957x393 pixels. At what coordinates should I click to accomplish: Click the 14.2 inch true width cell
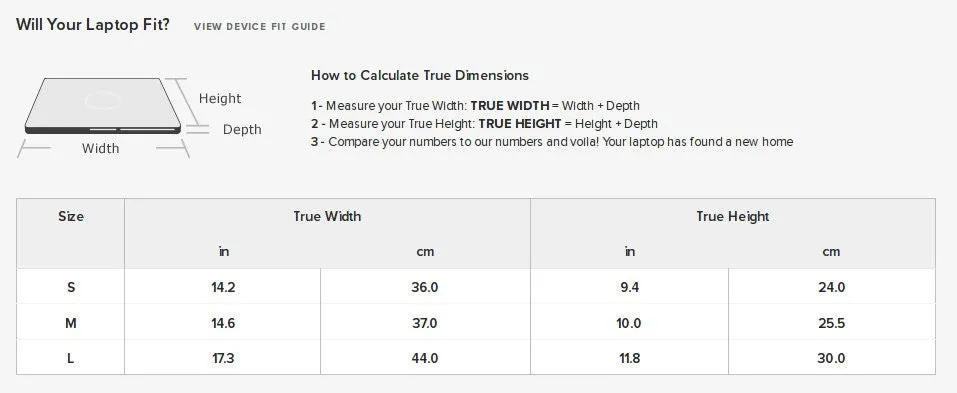(x=223, y=287)
